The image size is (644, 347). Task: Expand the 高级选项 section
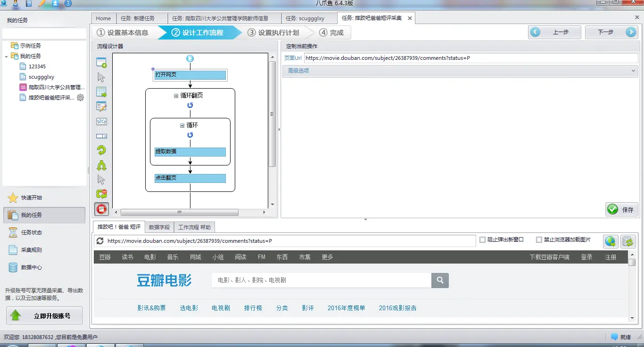pos(460,71)
